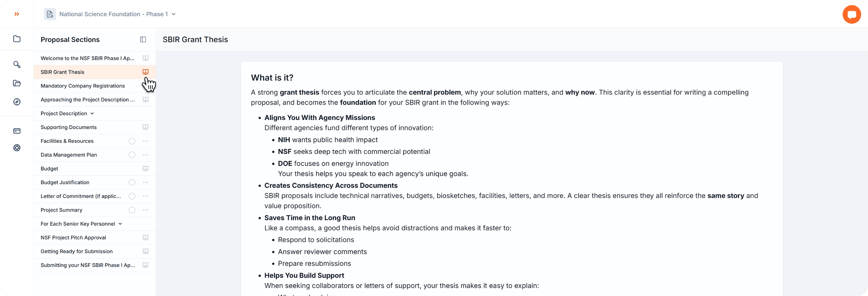Viewport: 868px width, 296px height.
Task: Click the book icon beside Budget
Action: click(146, 169)
